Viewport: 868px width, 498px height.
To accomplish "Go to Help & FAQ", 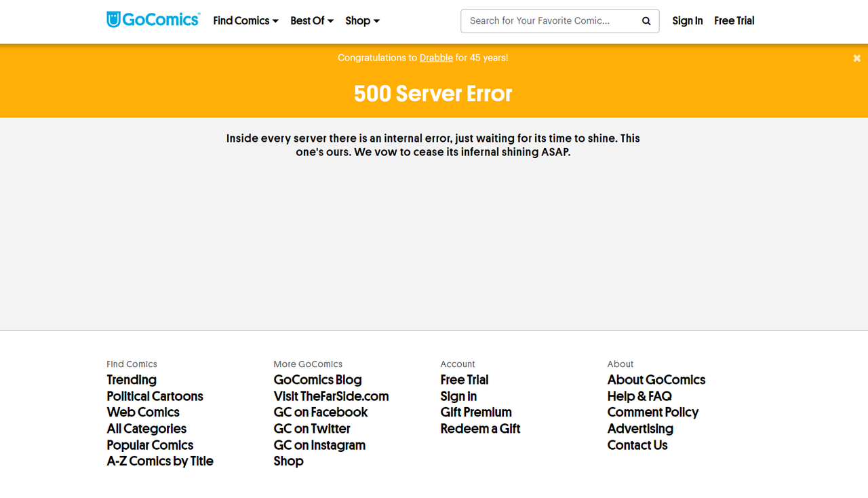I will (x=639, y=396).
